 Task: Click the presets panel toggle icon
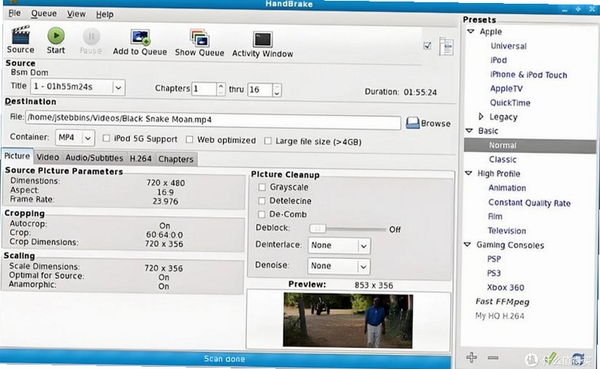pyautogui.click(x=446, y=46)
